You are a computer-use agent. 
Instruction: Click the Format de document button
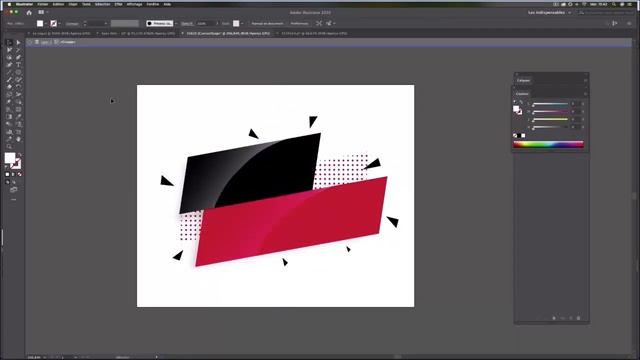[x=267, y=23]
